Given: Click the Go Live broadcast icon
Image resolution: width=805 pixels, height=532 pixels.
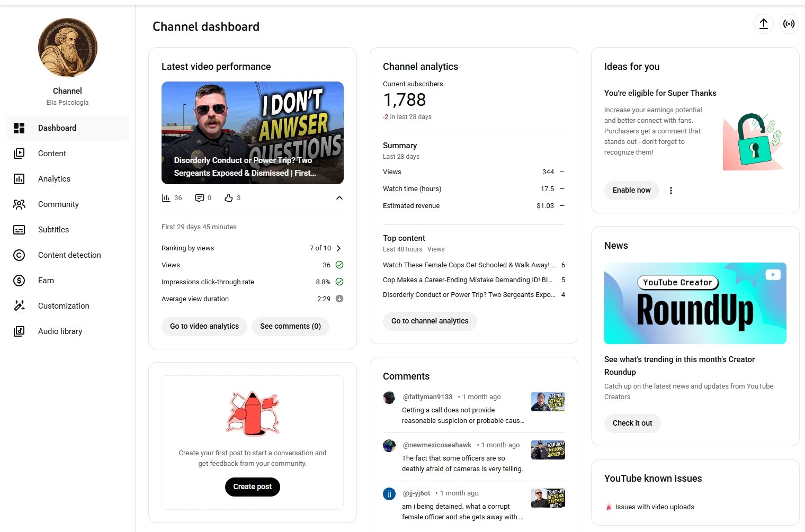Looking at the screenshot, I should [789, 24].
